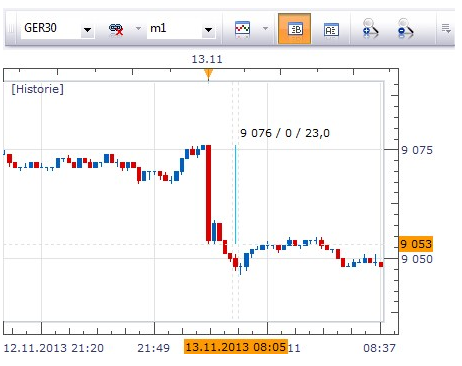
Task: Open the GER30 symbol dropdown
Action: click(x=87, y=30)
